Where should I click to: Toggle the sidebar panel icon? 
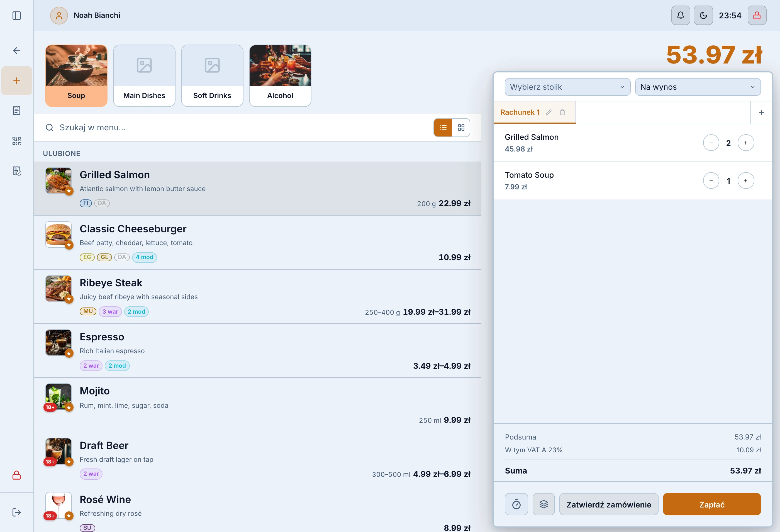(x=16, y=15)
